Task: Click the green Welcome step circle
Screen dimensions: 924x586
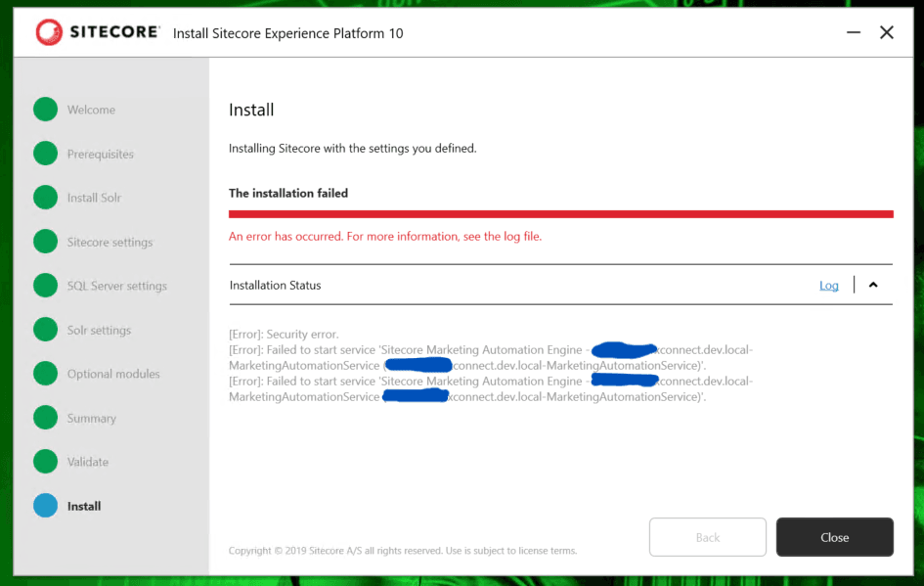Action: point(45,109)
